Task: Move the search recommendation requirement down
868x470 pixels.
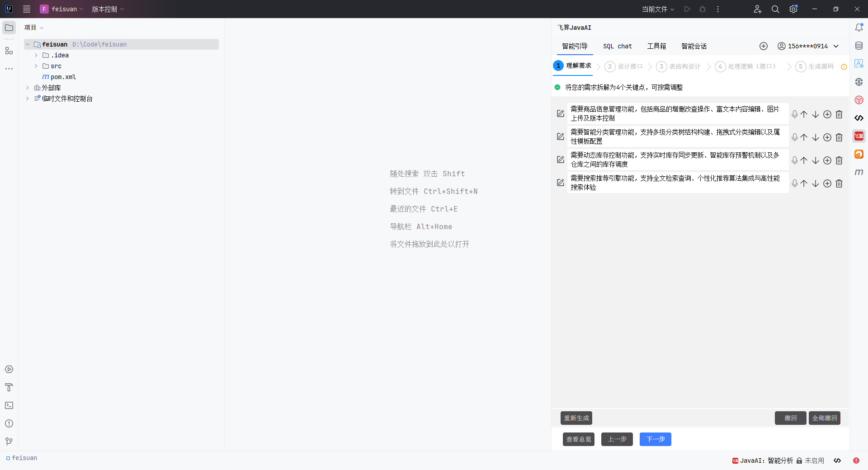Action: pyautogui.click(x=816, y=183)
